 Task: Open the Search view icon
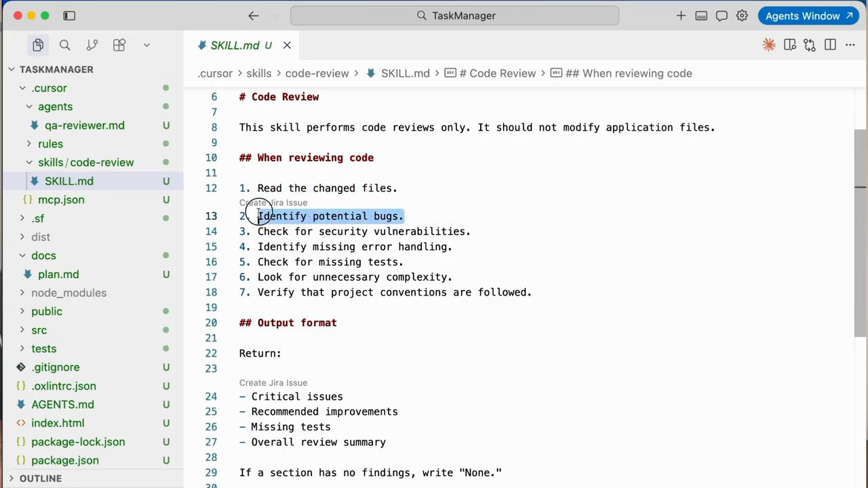(x=65, y=45)
